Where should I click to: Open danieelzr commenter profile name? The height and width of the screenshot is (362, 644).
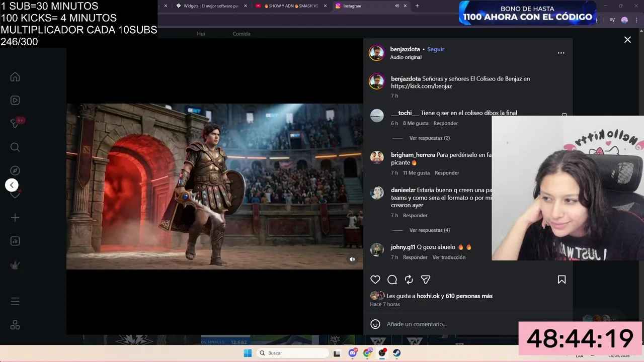pyautogui.click(x=403, y=190)
